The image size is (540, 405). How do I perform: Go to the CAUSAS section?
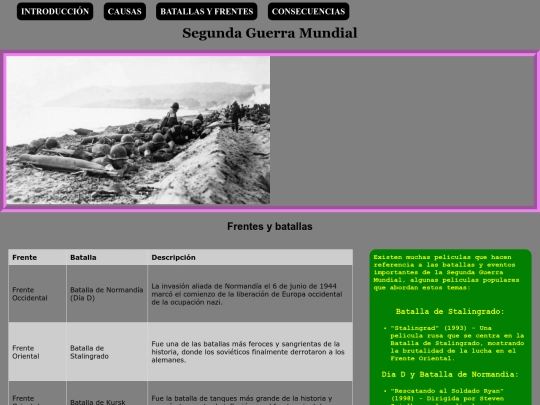[125, 11]
